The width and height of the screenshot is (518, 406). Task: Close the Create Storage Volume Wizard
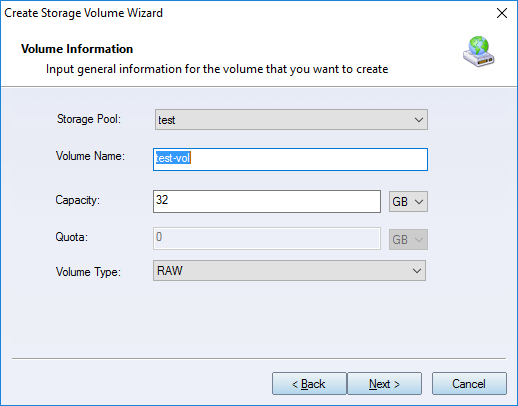point(502,13)
